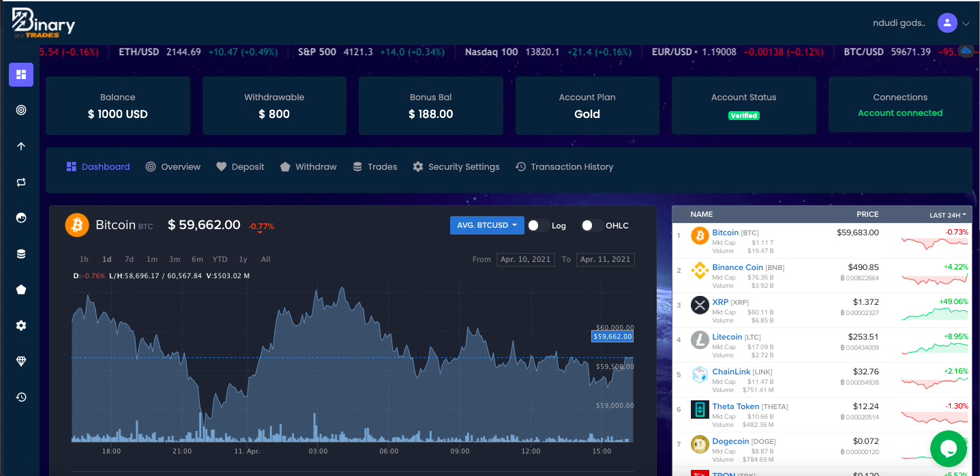Go to the Trades tab

374,167
